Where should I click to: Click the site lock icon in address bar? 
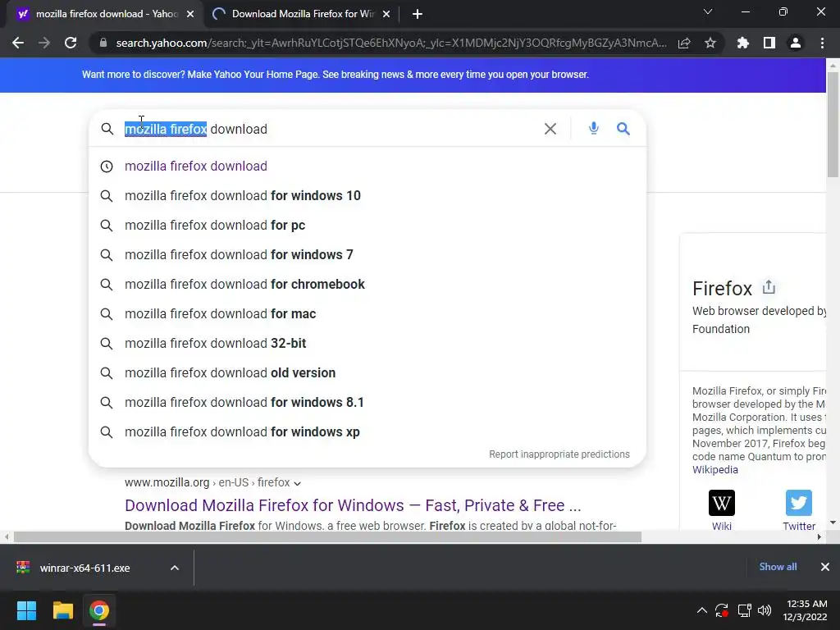tap(103, 43)
